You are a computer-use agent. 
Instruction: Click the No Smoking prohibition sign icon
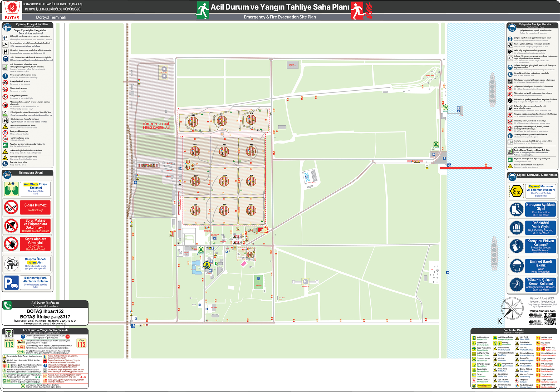[11, 207]
